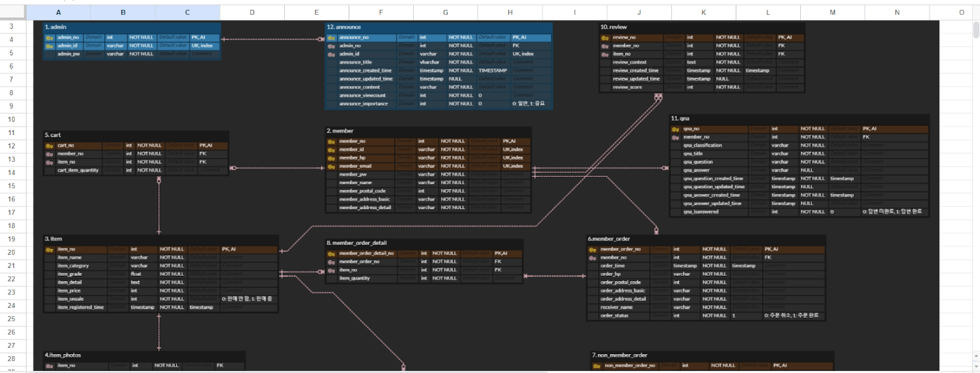Click the '8. member_order_detail' table title
The width and height of the screenshot is (980, 373).
356,243
